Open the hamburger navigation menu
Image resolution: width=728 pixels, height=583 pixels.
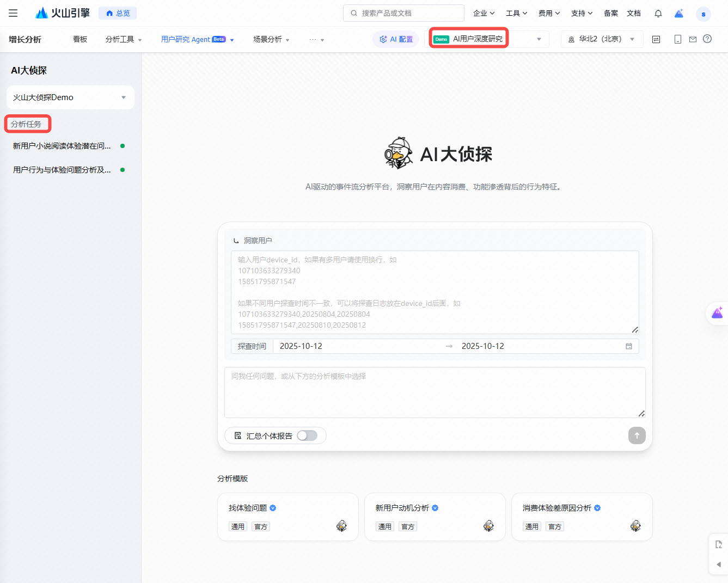[x=13, y=13]
